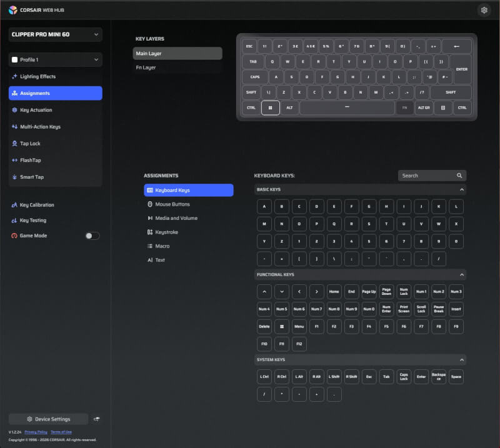The width and height of the screenshot is (500, 448).
Task: Select the CAPS key on the keyboard preview
Action: (x=255, y=77)
